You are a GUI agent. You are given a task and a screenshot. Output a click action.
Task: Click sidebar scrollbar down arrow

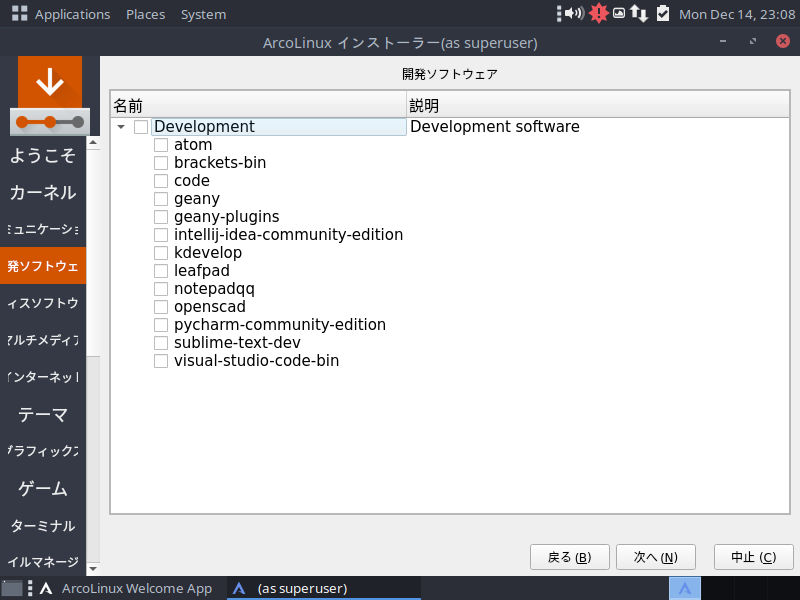click(93, 568)
